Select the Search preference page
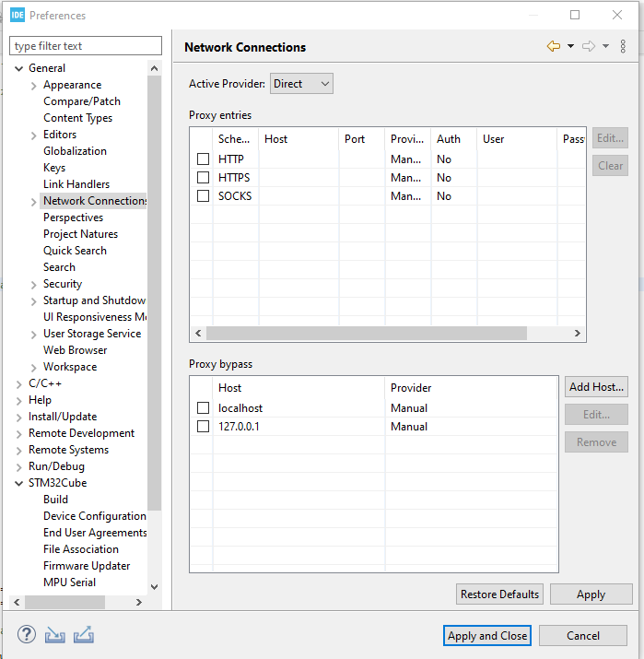644x659 pixels. (x=59, y=267)
